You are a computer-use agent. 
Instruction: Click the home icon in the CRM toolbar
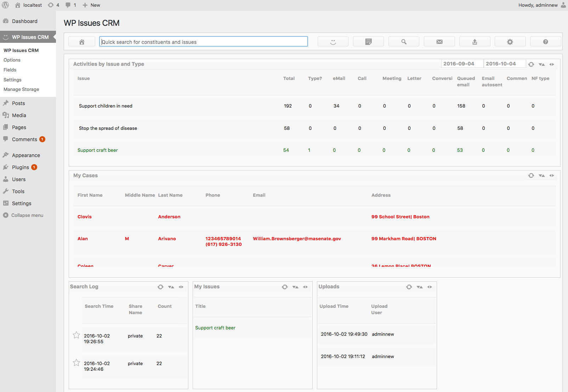point(82,42)
